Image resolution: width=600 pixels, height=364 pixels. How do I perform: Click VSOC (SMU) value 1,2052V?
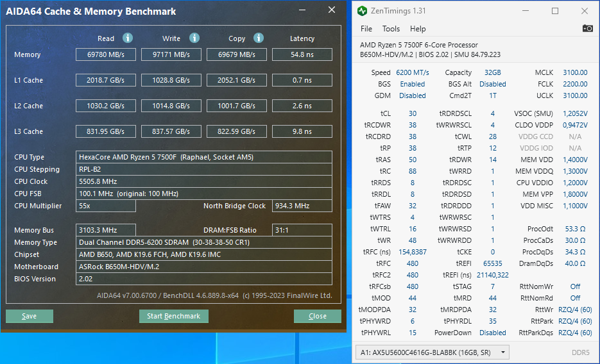tap(575, 113)
